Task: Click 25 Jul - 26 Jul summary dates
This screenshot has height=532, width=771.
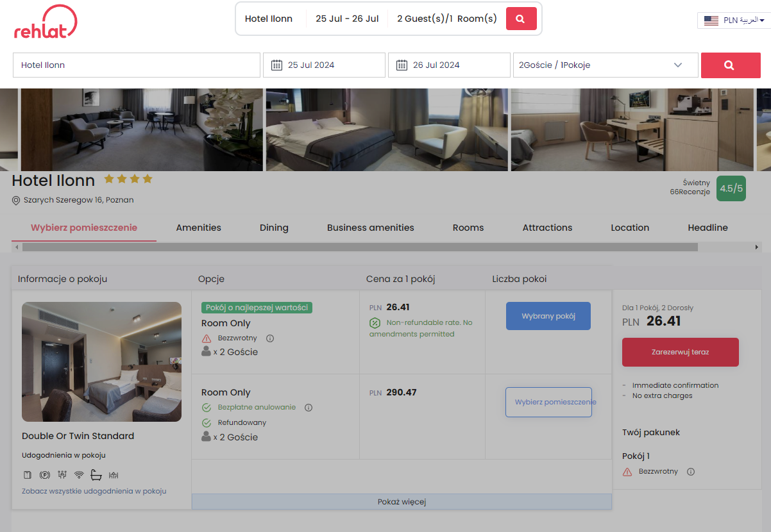Action: tap(347, 19)
